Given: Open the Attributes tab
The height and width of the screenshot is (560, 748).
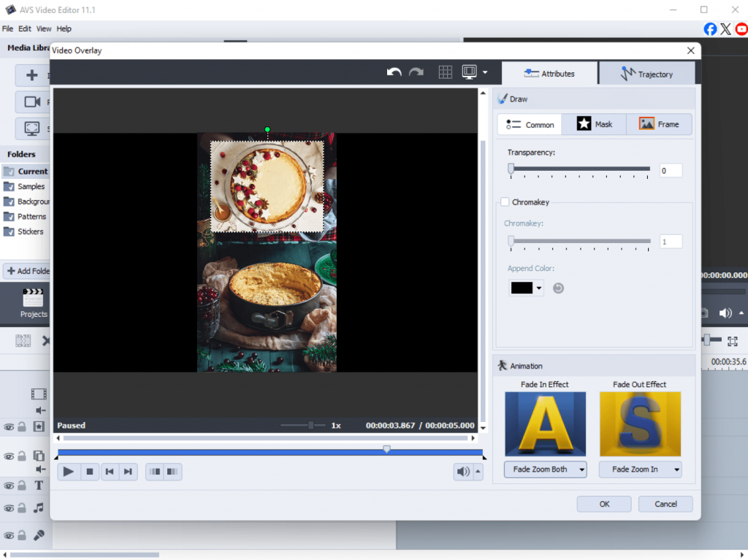Looking at the screenshot, I should [549, 74].
